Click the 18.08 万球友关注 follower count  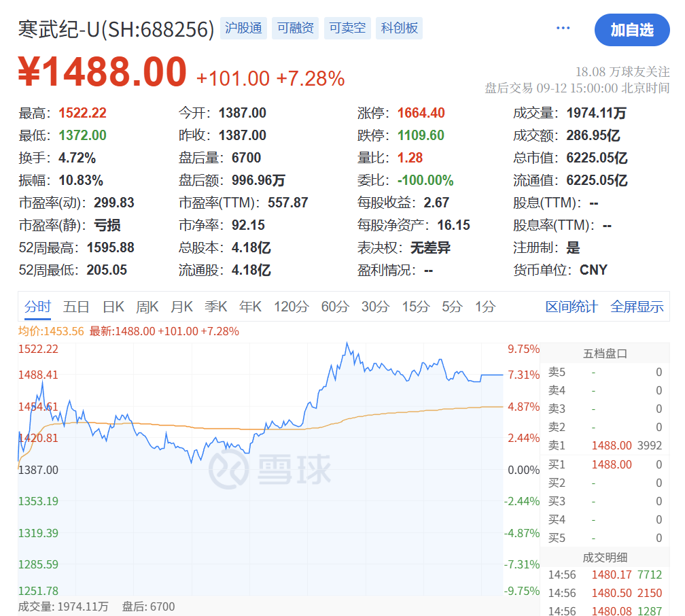point(622,71)
